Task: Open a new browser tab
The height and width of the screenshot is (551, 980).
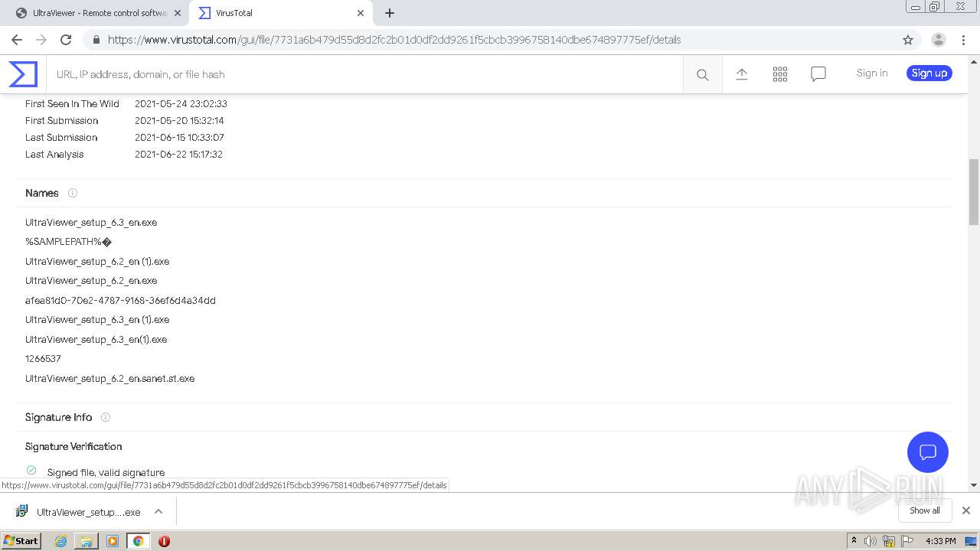Action: click(x=390, y=13)
